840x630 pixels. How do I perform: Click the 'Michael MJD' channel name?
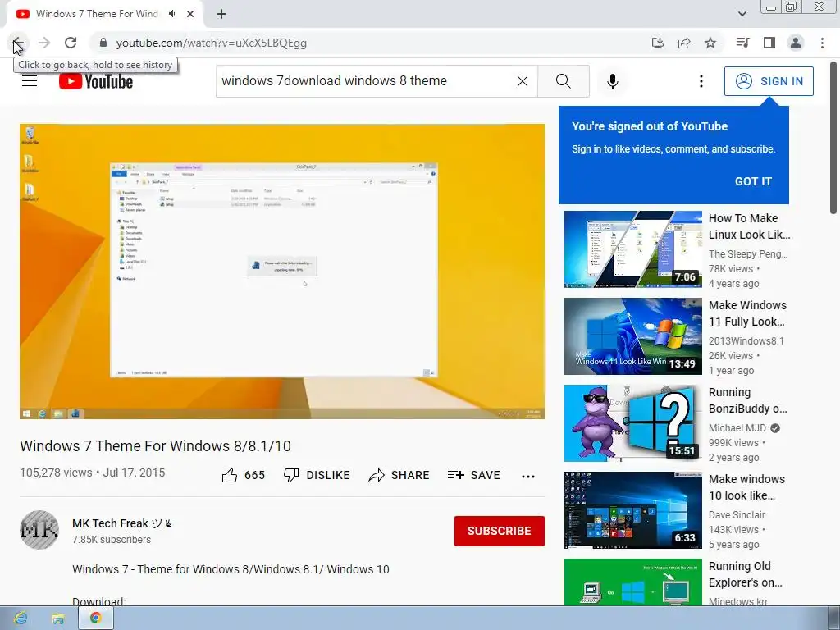[737, 428]
